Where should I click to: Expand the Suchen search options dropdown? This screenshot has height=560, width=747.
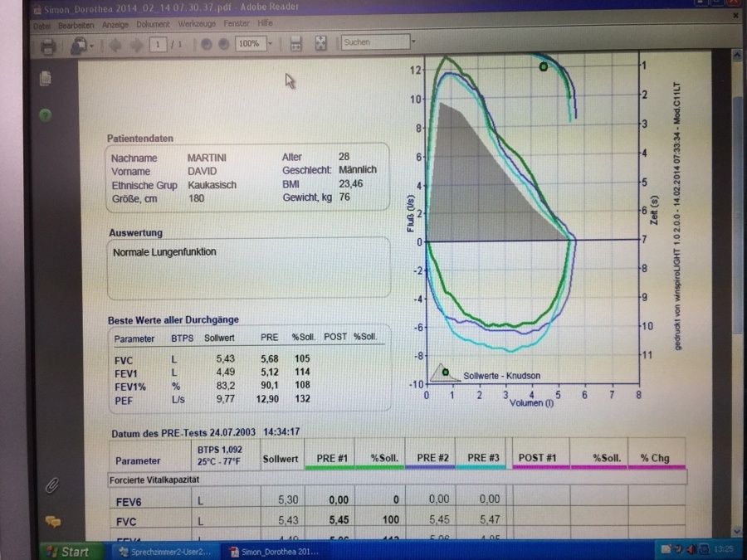(413, 41)
